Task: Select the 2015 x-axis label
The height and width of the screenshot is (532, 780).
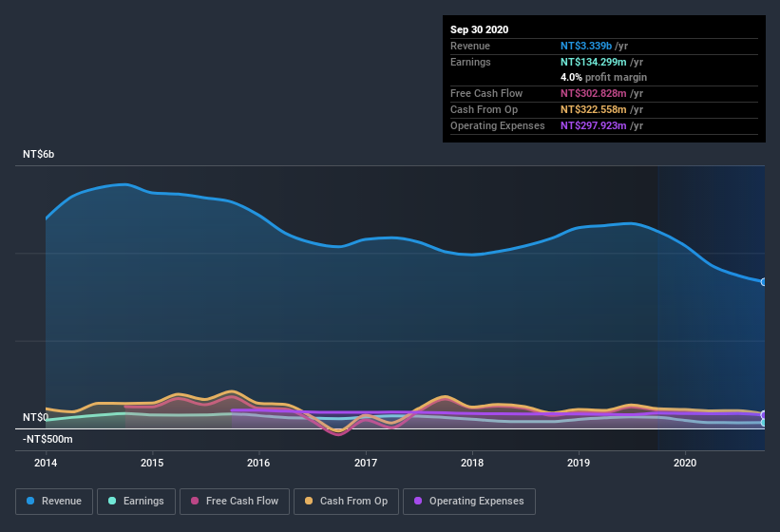Action: (x=152, y=463)
